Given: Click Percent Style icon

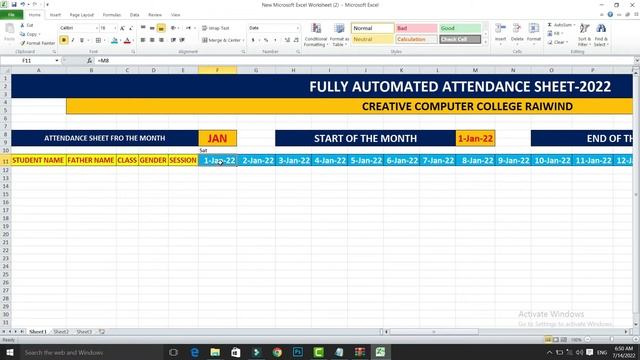Looking at the screenshot, I should (266, 40).
